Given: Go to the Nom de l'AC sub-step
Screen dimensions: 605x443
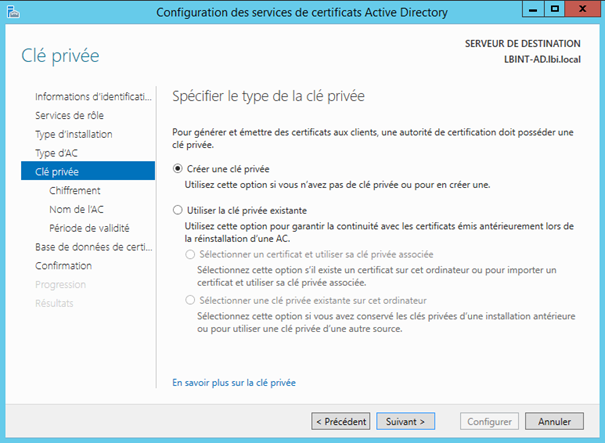Looking at the screenshot, I should point(76,209).
